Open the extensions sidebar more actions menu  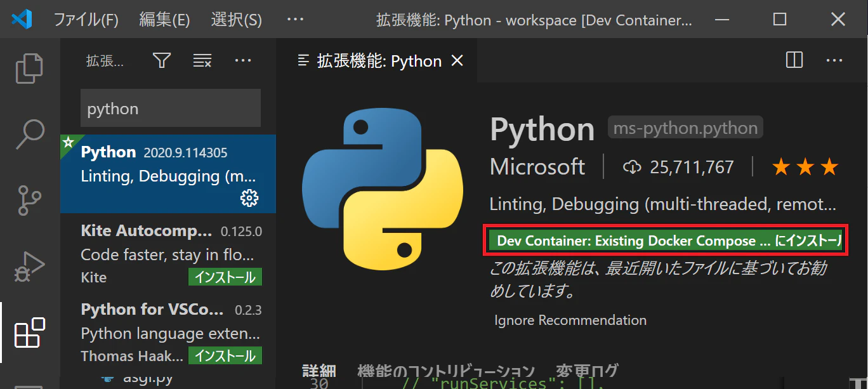(243, 61)
